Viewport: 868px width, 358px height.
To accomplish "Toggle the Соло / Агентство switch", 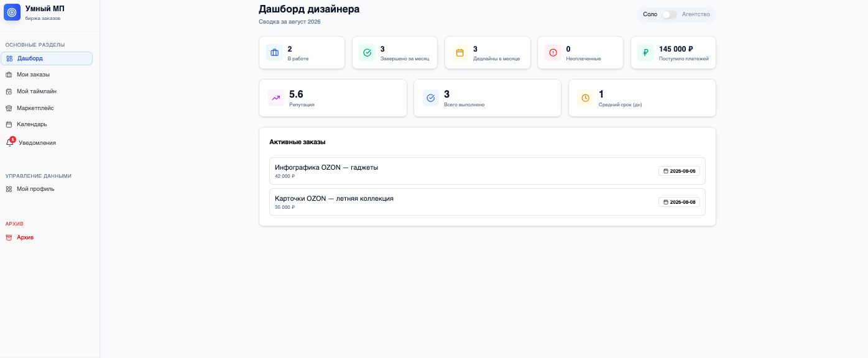I will (x=669, y=14).
